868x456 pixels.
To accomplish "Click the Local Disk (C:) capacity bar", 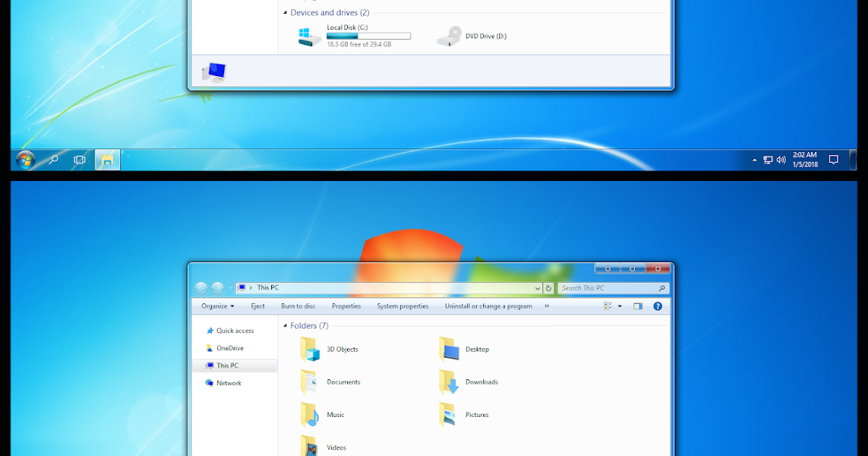I will click(x=369, y=35).
